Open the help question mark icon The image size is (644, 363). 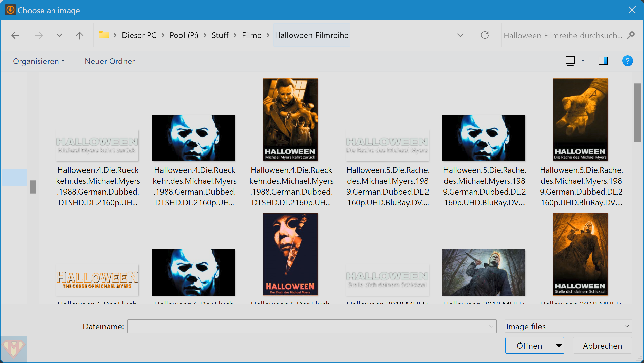(627, 61)
